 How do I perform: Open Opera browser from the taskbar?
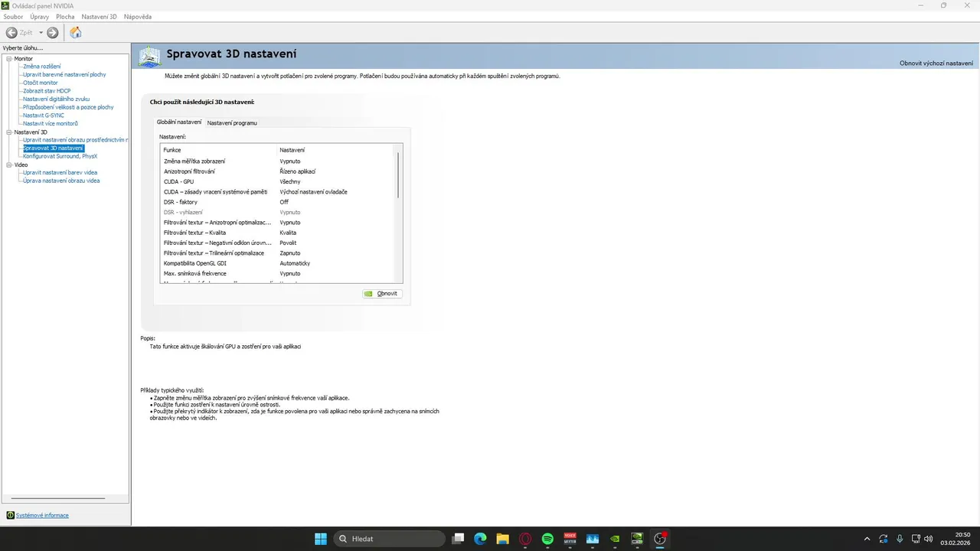point(525,539)
